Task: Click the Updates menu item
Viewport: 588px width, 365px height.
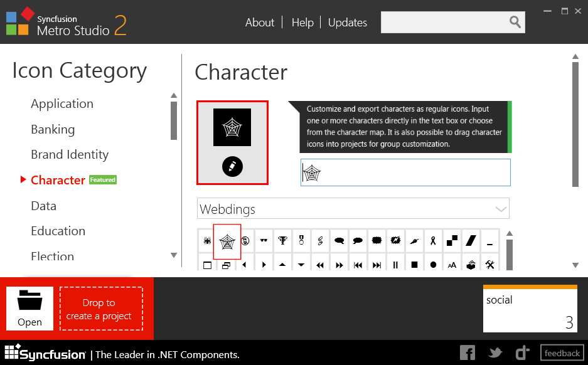Action: click(348, 23)
